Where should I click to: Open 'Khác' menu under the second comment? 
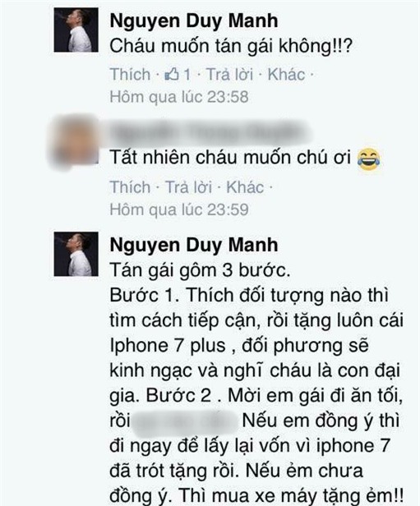[245, 187]
